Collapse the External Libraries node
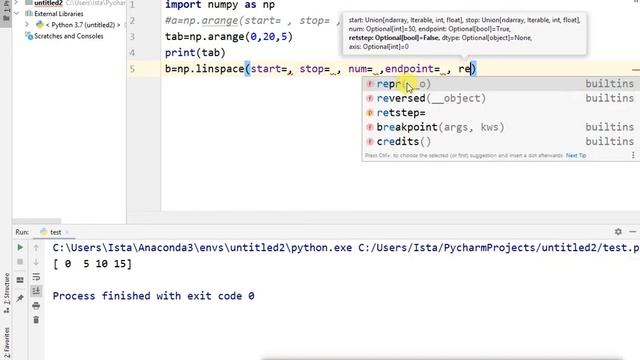 [x=16, y=13]
